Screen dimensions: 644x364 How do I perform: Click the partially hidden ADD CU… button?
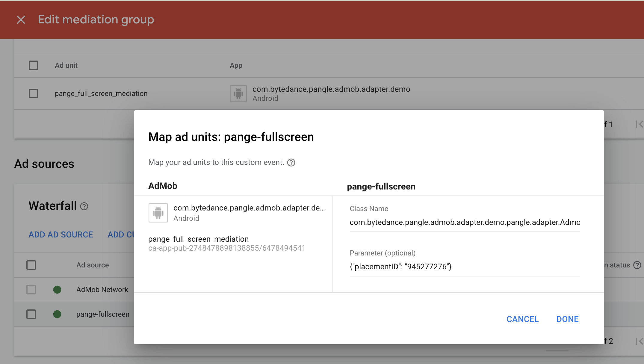pyautogui.click(x=121, y=234)
